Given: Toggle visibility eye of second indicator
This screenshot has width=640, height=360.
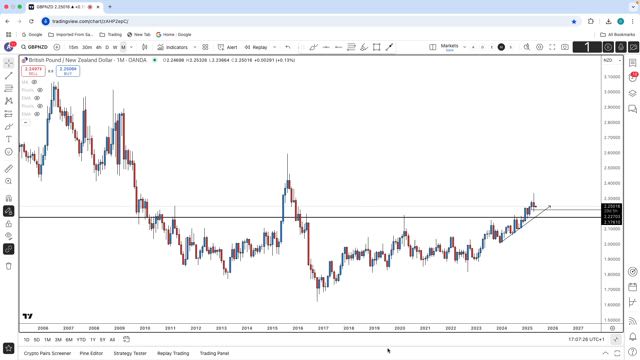Looking at the screenshot, I should (40, 90).
